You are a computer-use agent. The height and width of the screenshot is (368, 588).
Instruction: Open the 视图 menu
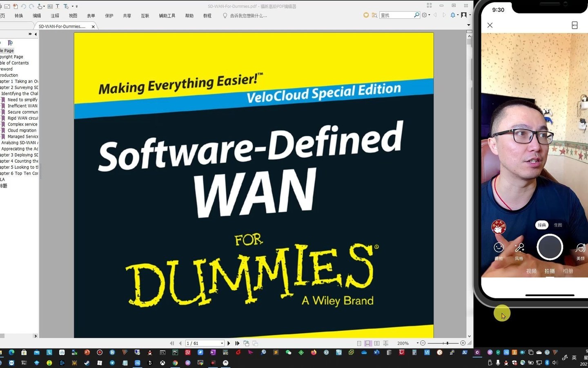(73, 16)
